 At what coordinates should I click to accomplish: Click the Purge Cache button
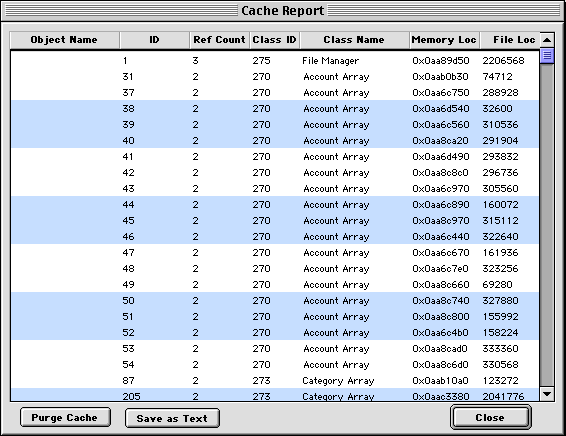coord(65,418)
